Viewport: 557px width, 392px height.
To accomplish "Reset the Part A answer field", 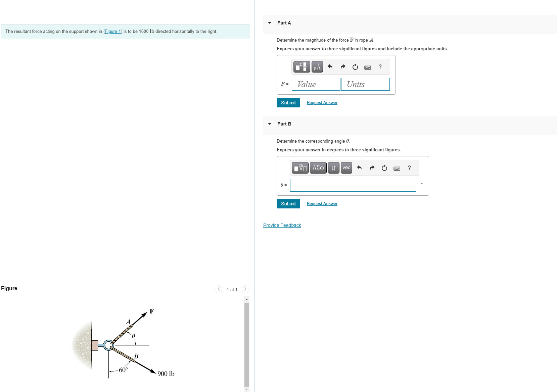I will 355,67.
